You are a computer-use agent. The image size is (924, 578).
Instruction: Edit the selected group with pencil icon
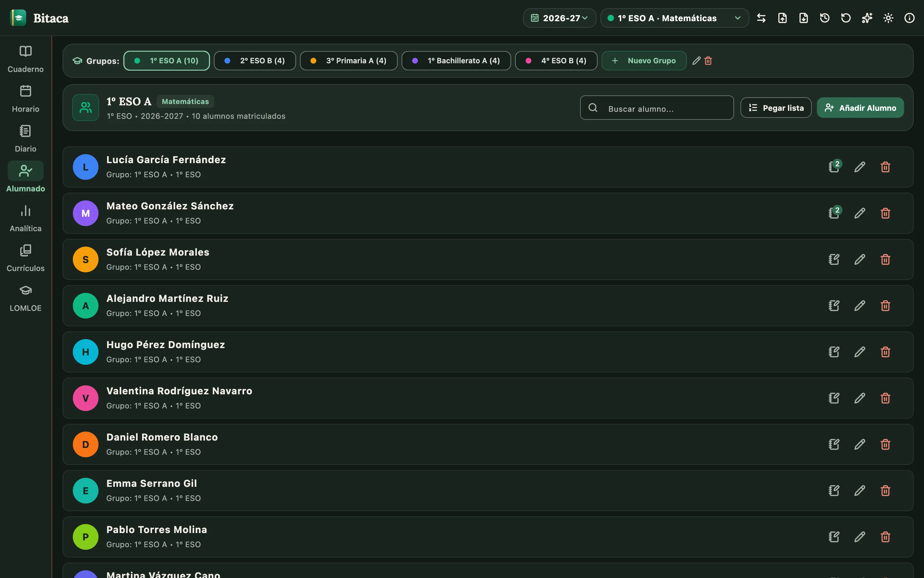click(x=697, y=61)
